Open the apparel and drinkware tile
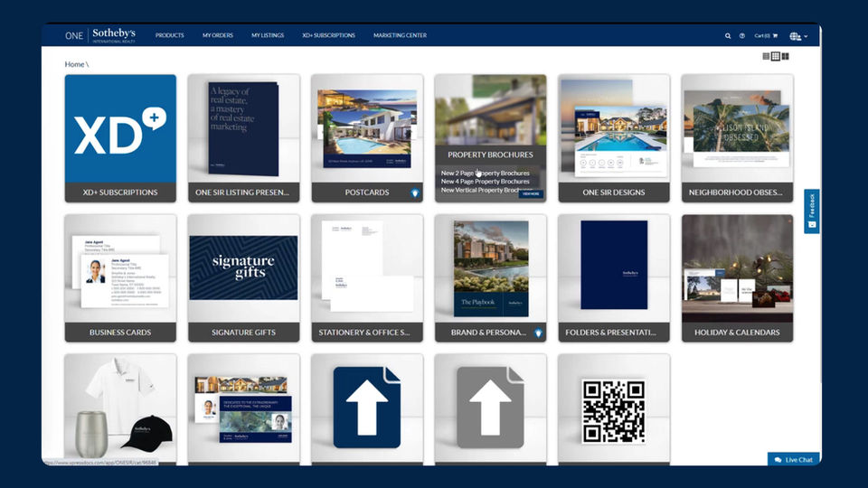 120,409
